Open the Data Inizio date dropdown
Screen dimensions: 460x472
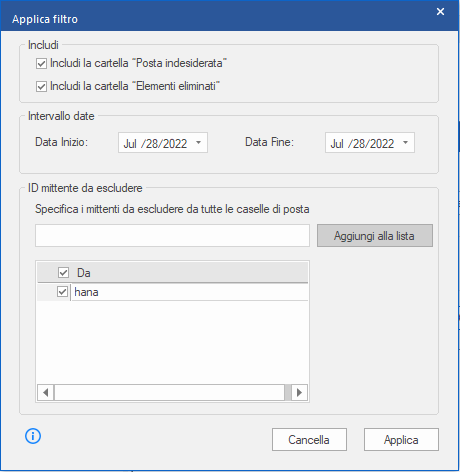click(x=198, y=143)
